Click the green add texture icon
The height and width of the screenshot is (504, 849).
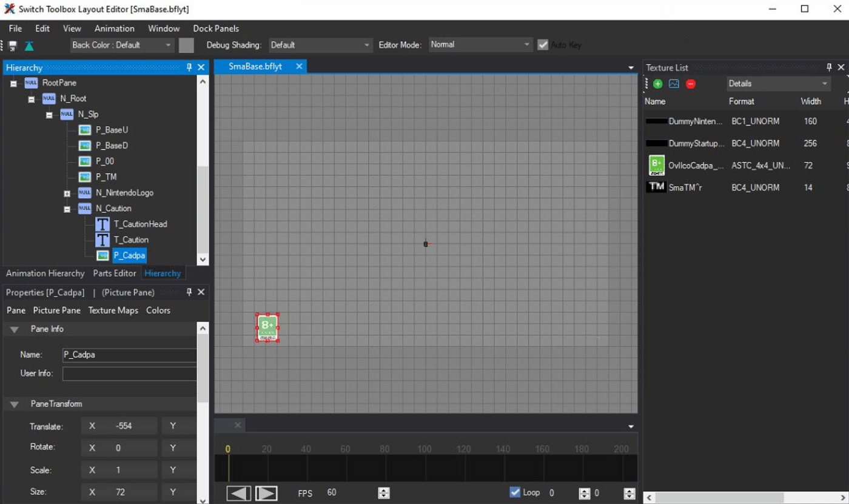pos(657,84)
